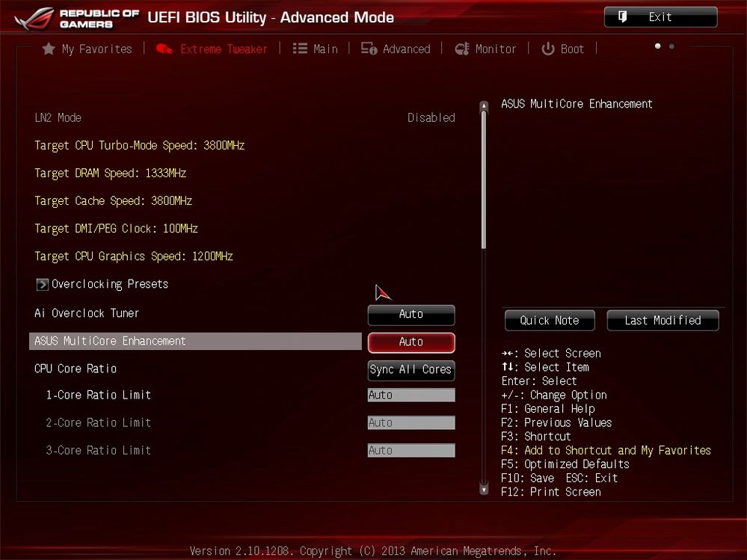Viewport: 747px width, 560px height.
Task: Click Target DRAM Speed: 1333MHz text
Action: [110, 173]
